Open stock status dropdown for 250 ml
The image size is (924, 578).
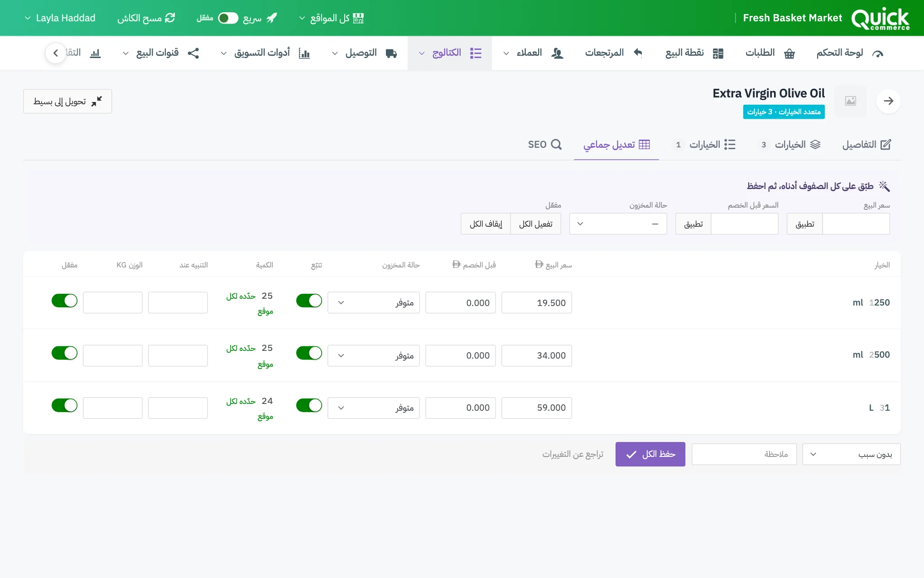tap(374, 302)
